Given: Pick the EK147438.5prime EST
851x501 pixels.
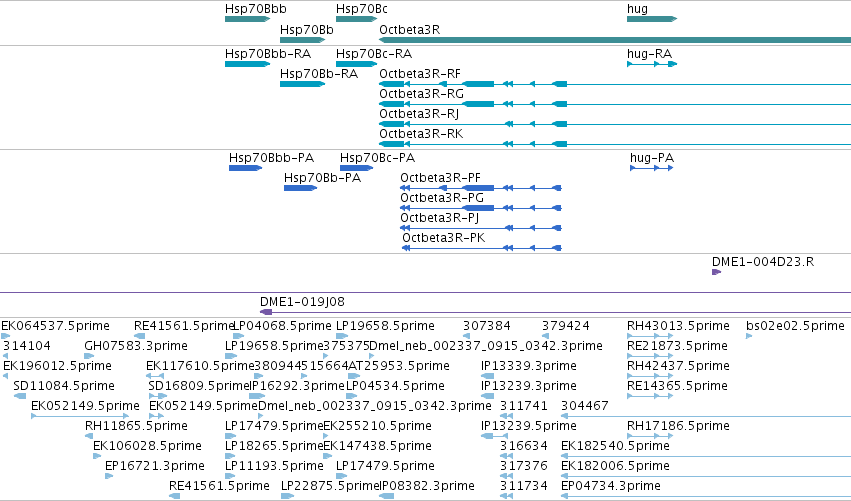Looking at the screenshot, I should coord(327,456).
